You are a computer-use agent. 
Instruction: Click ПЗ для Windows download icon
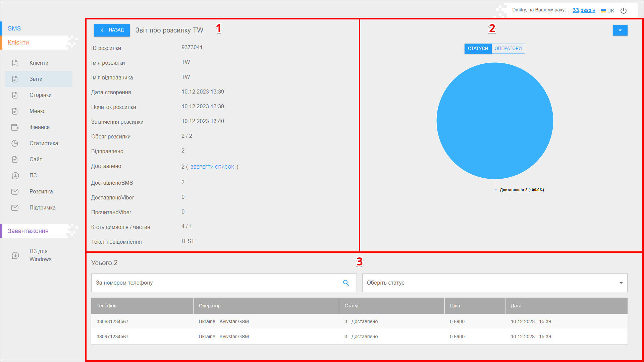pos(15,255)
